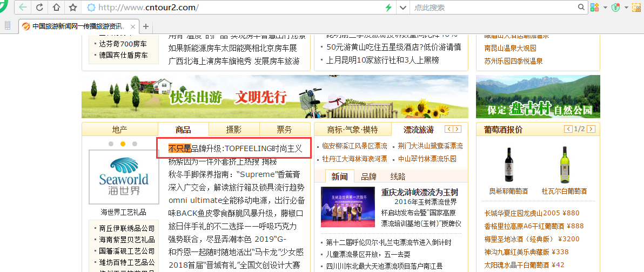The width and height of the screenshot is (644, 272).
Task: Click previous arrow beside 漂流旅游 tab
Action: tap(449, 129)
